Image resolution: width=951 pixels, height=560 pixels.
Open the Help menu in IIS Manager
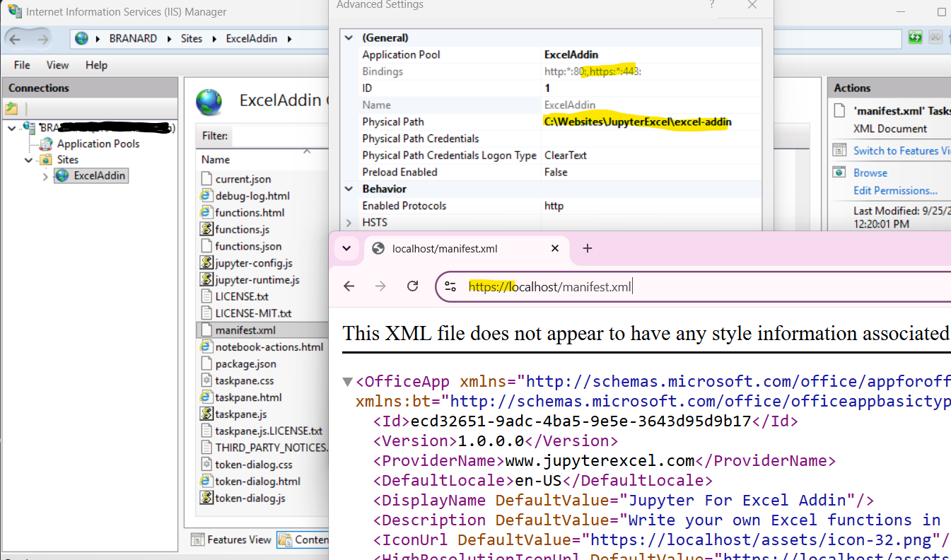[96, 65]
